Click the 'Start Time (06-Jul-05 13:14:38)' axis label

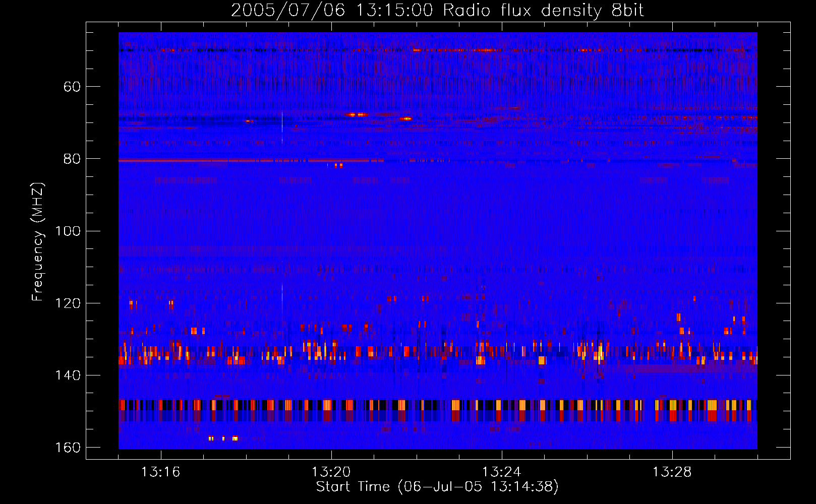coord(437,487)
